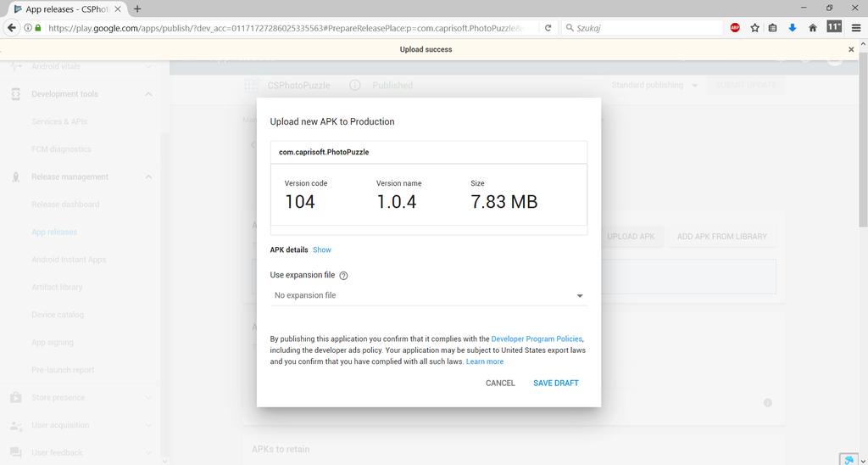Open Android Instant Apps in sidebar
Image resolution: width=868 pixels, height=465 pixels.
(x=69, y=260)
